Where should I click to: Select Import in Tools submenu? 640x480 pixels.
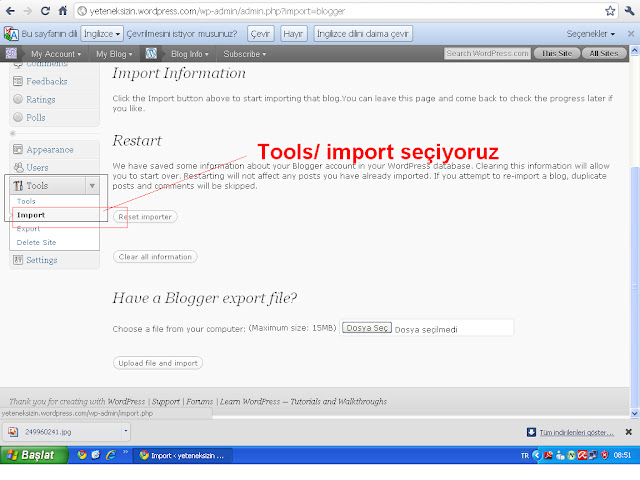click(x=31, y=215)
